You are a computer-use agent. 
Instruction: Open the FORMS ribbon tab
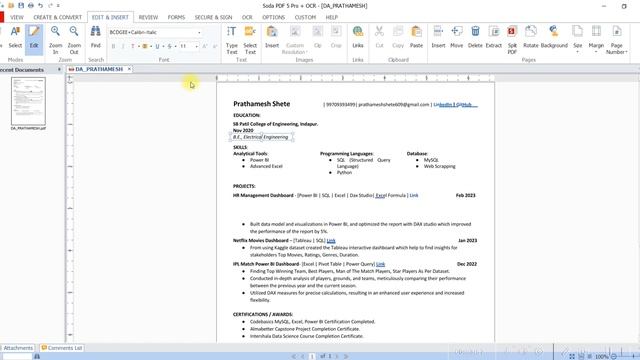coord(176,17)
